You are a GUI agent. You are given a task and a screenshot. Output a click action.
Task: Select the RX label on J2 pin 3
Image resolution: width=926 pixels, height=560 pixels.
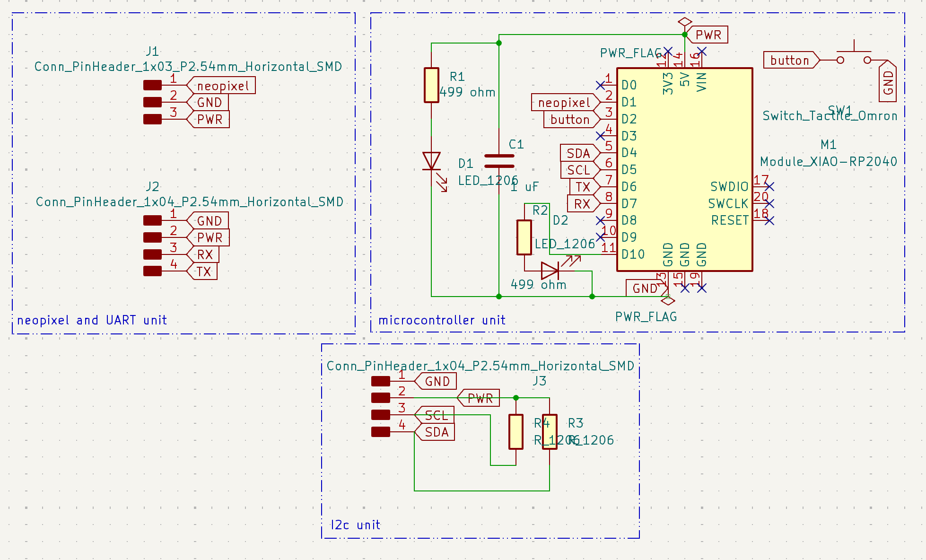point(203,254)
